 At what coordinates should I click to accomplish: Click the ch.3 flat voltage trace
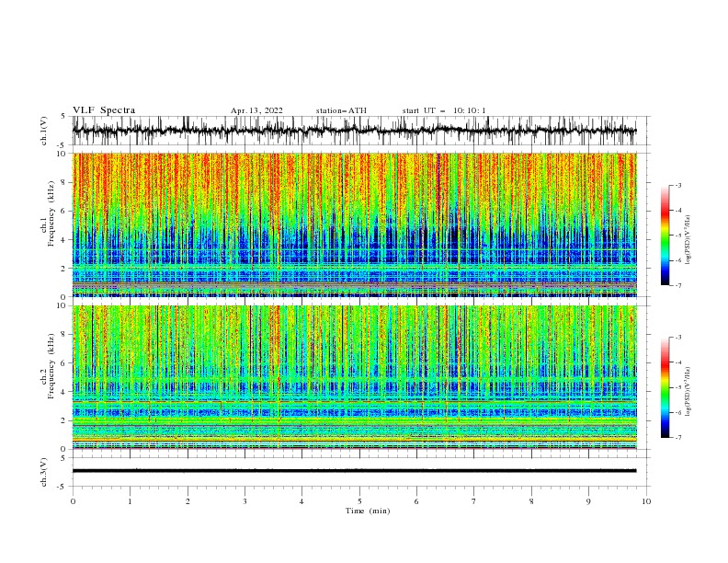[354, 471]
